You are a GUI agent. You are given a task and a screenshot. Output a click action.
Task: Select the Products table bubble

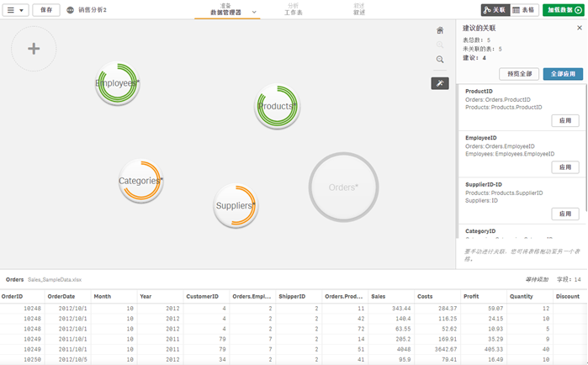[277, 107]
